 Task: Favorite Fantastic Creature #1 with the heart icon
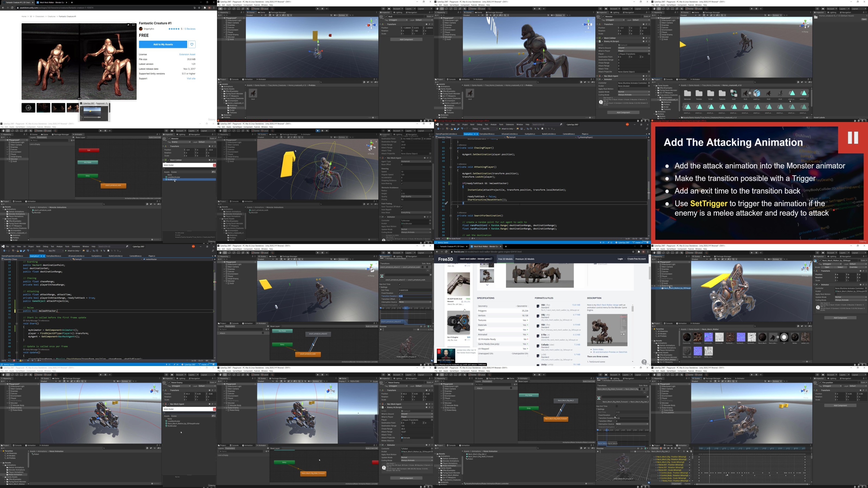point(192,44)
